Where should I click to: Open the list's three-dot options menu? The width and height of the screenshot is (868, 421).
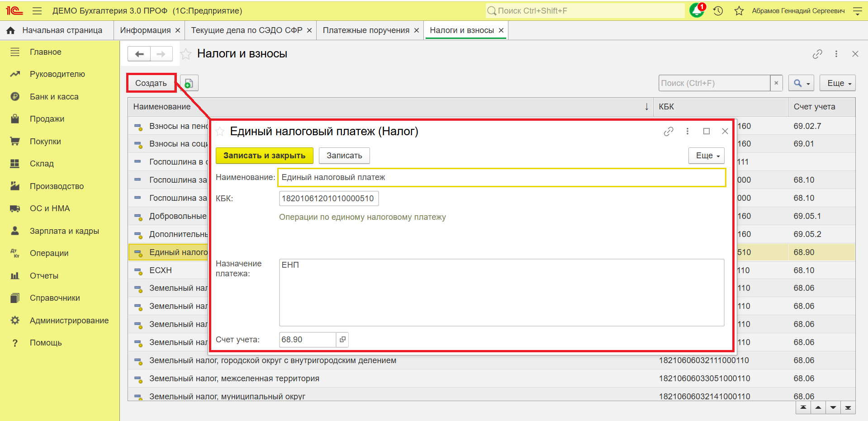click(836, 54)
